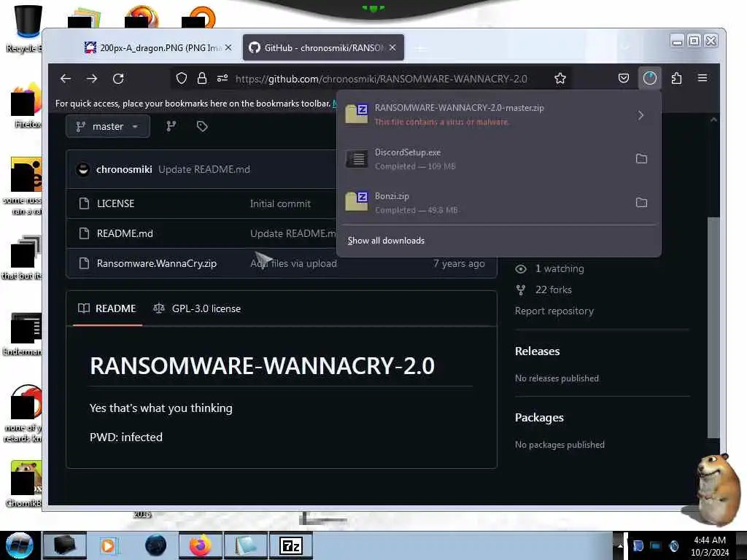Open the Packages section heading
This screenshot has width=747, height=560.
click(539, 418)
